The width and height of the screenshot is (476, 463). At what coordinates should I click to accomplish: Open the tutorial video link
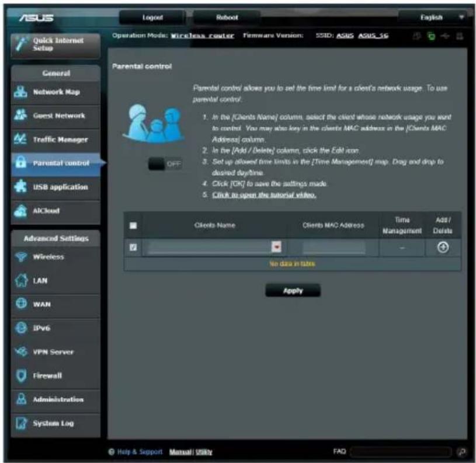(264, 195)
